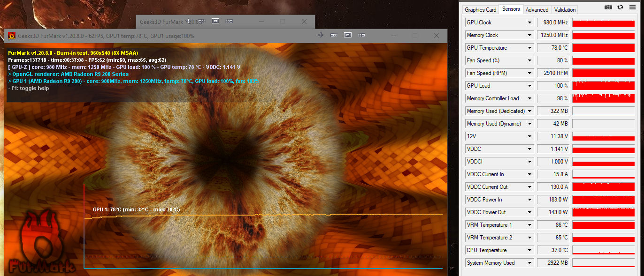
Task: Expand the GPU Temperature dropdown
Action: [530, 48]
